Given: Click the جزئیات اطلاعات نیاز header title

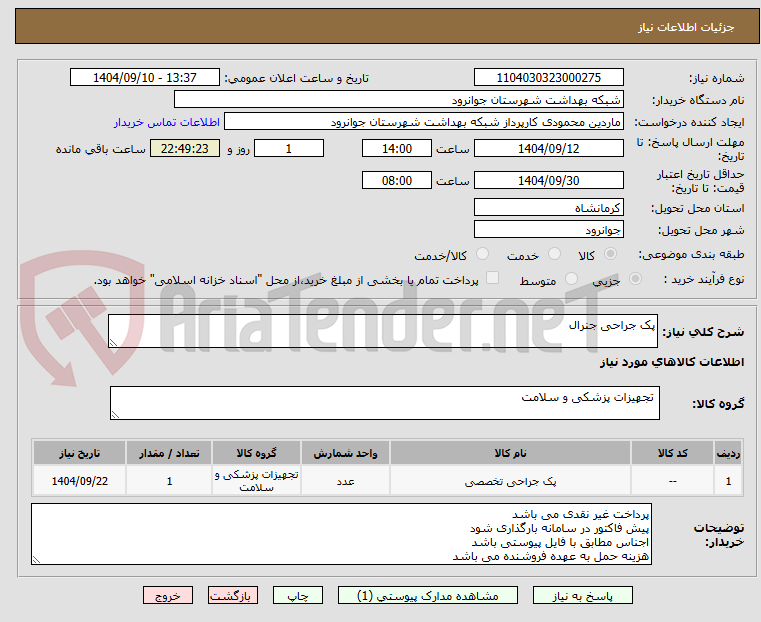Looking at the screenshot, I should click(x=686, y=27).
